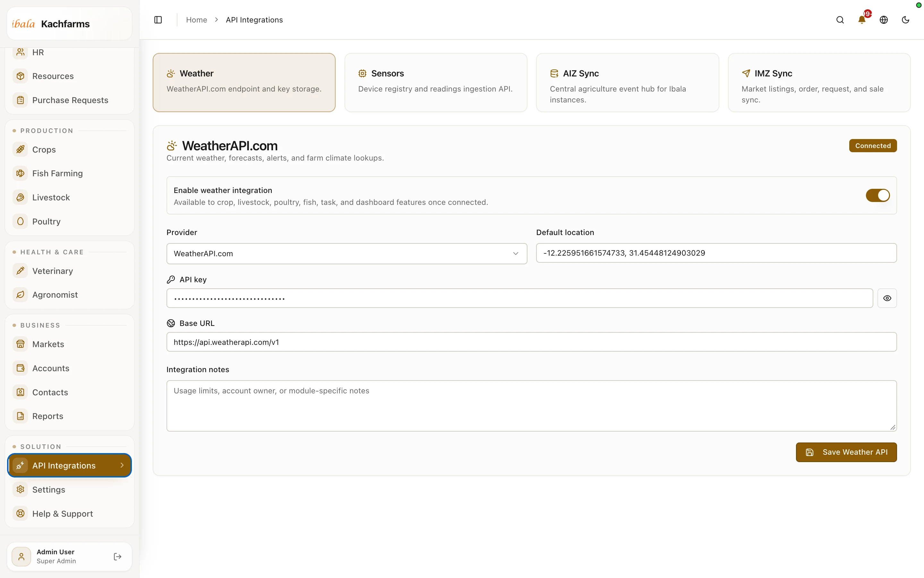Image resolution: width=924 pixels, height=578 pixels.
Task: Open Reports in sidebar
Action: point(70,416)
